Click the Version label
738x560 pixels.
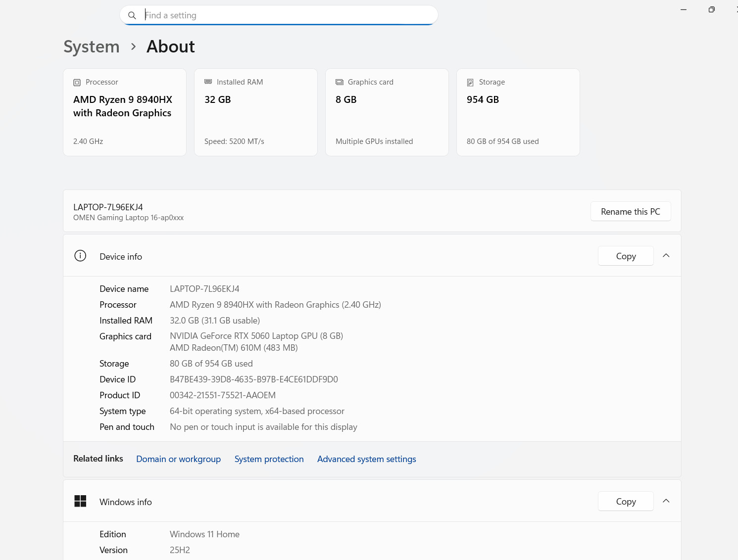[113, 550]
